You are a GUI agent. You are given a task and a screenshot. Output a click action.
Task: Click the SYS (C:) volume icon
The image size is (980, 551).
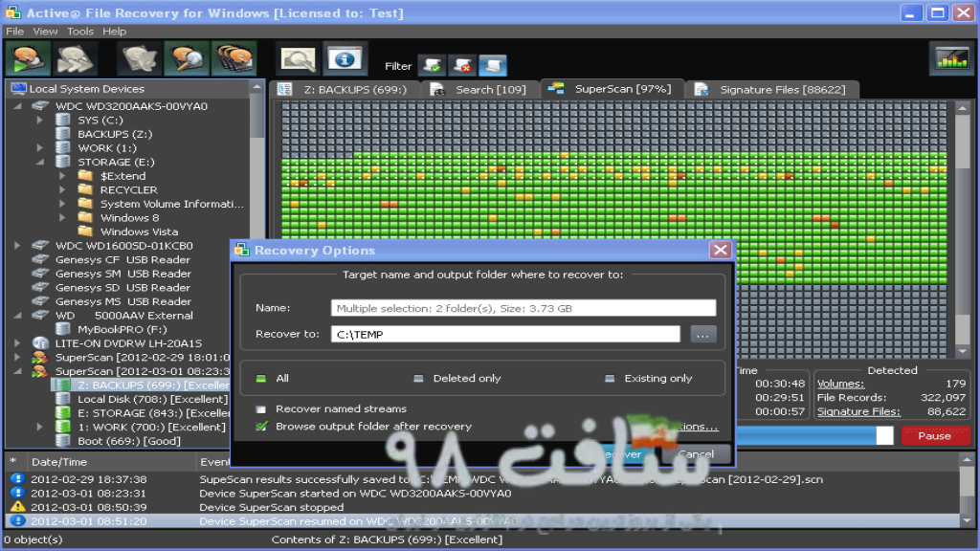62,120
